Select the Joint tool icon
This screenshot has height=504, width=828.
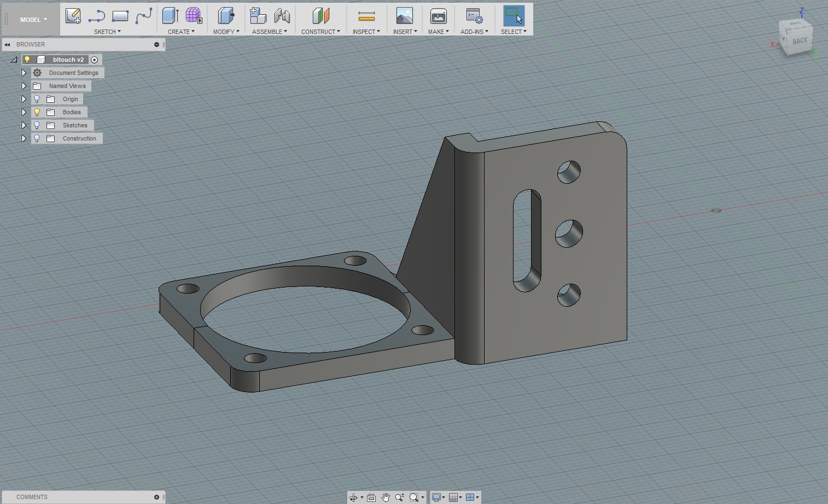[x=282, y=16]
